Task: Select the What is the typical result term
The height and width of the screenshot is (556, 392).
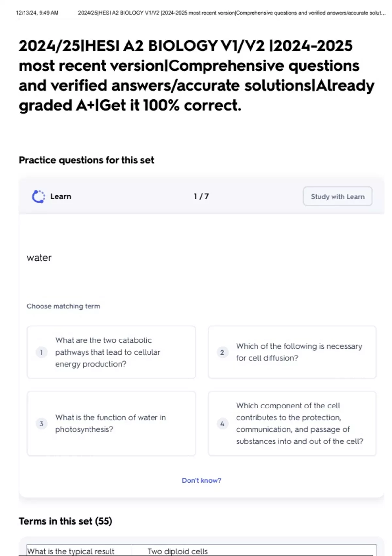Action: point(71,551)
